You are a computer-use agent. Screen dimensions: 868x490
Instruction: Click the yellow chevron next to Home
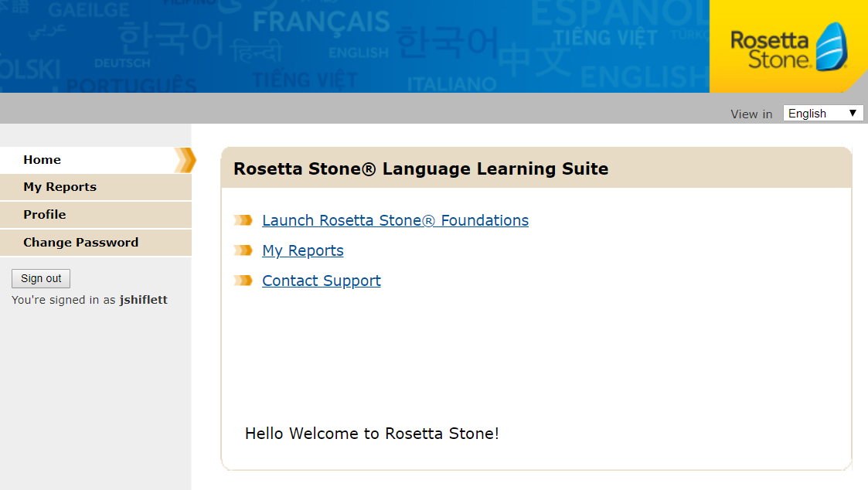point(184,160)
